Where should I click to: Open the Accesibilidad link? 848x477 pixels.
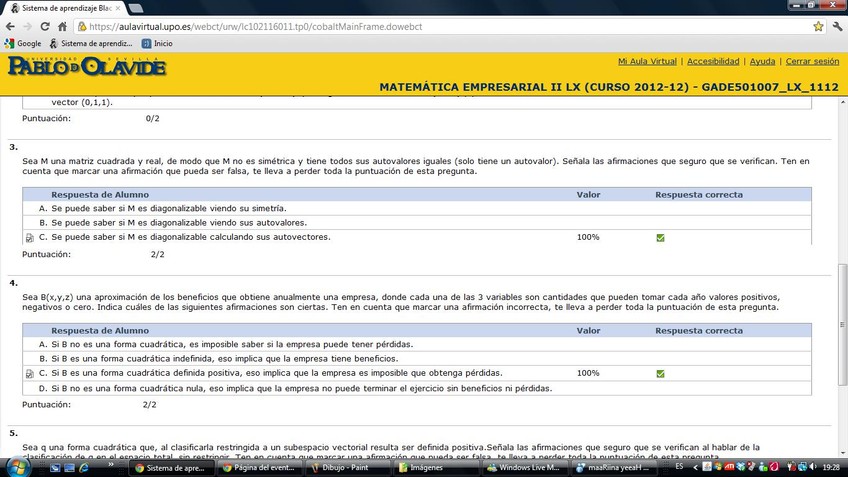(x=713, y=61)
